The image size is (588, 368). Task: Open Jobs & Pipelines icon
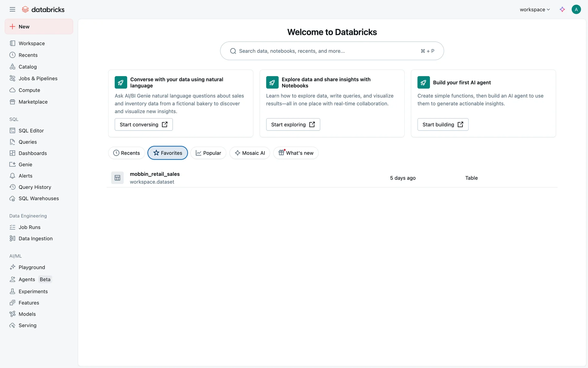pos(12,79)
